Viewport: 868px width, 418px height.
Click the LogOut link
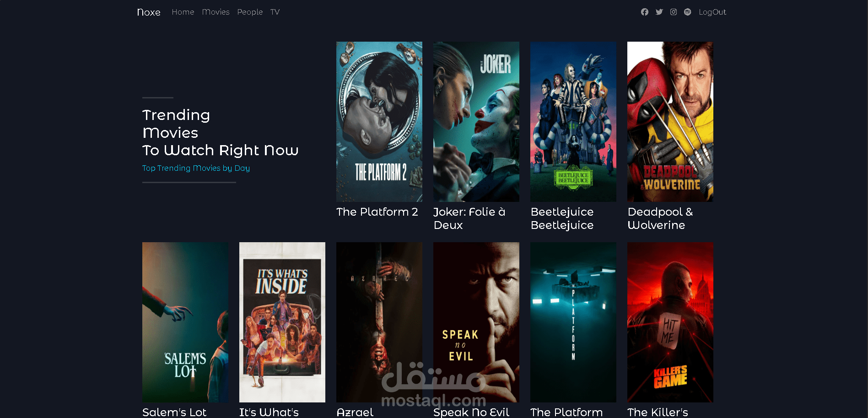(712, 12)
